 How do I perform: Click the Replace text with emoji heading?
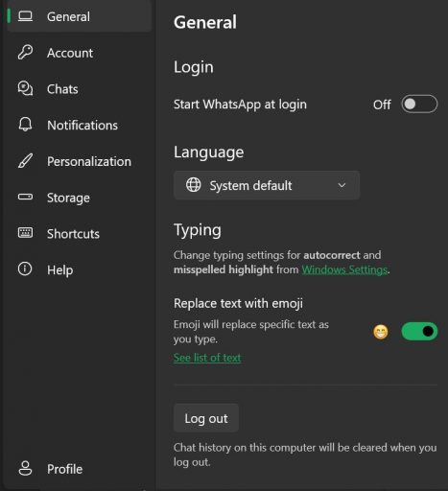tap(238, 303)
